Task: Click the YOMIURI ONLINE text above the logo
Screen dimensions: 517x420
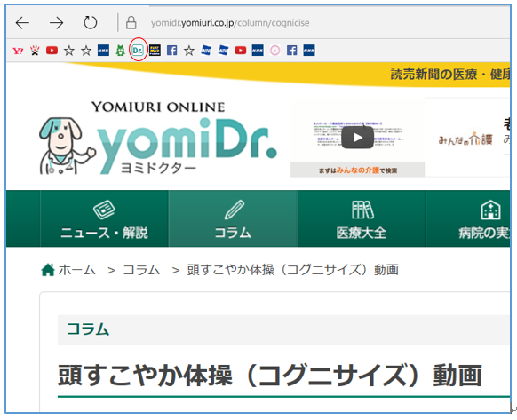Action: 158,107
